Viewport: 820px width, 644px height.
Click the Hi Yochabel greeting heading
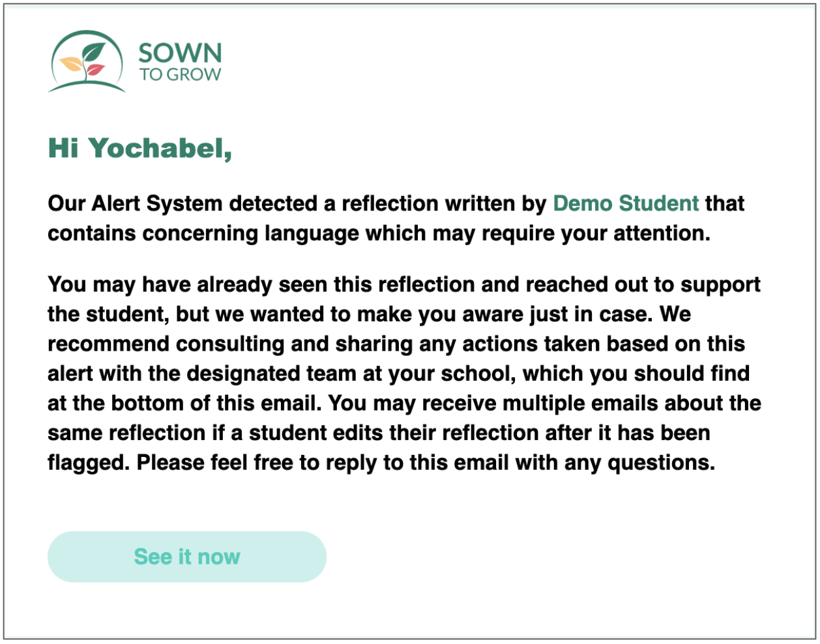coord(139,149)
